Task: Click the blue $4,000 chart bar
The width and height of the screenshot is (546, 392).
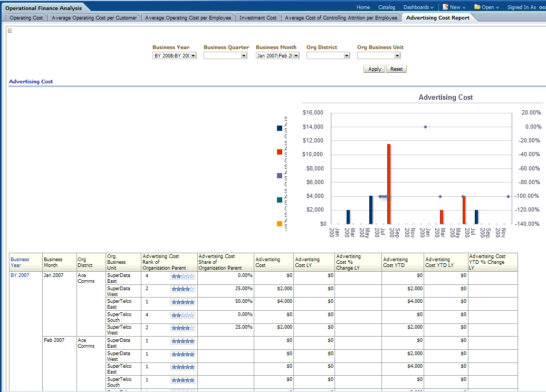Action: click(371, 209)
